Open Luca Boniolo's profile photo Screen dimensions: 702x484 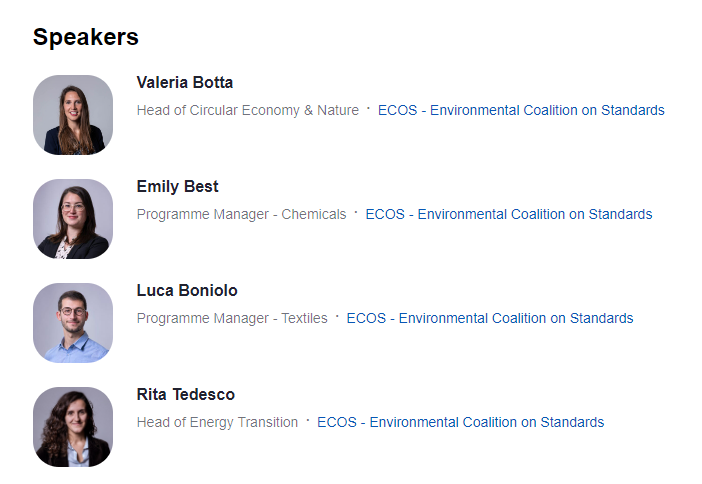click(73, 323)
